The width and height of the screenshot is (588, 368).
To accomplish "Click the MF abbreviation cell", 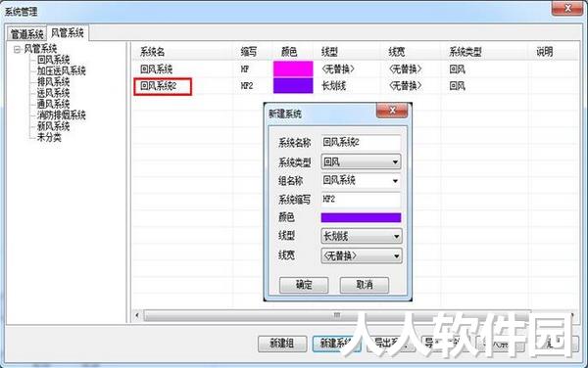I will pos(244,69).
